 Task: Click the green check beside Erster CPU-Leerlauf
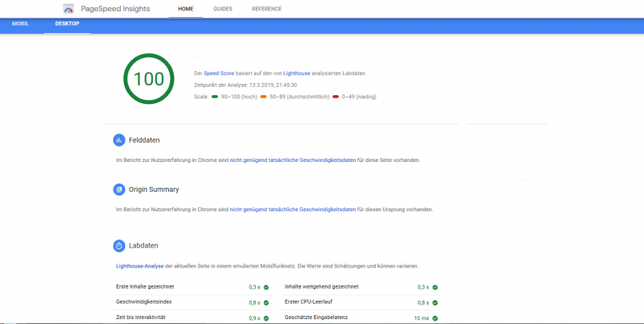tap(436, 302)
